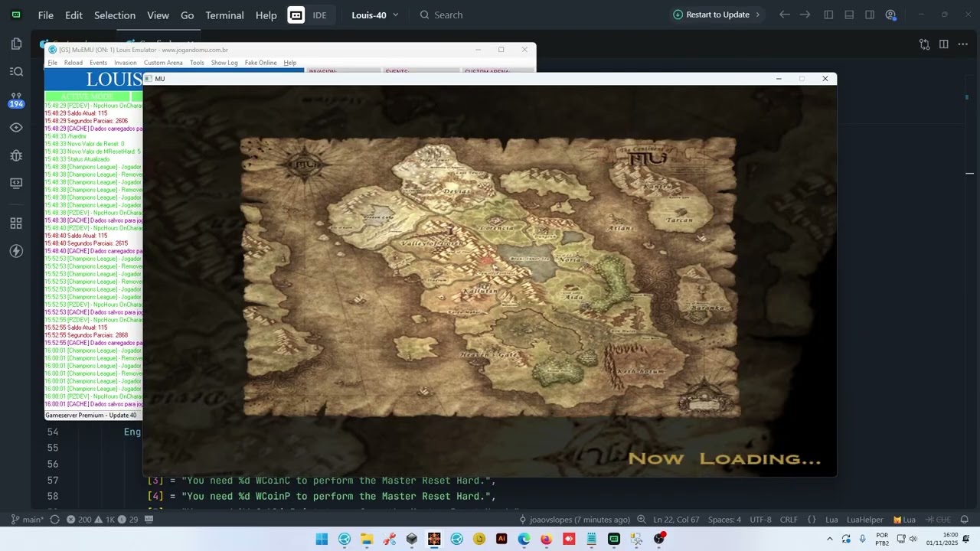Click the Now Loading text in MU window
The image size is (980, 551).
[724, 458]
